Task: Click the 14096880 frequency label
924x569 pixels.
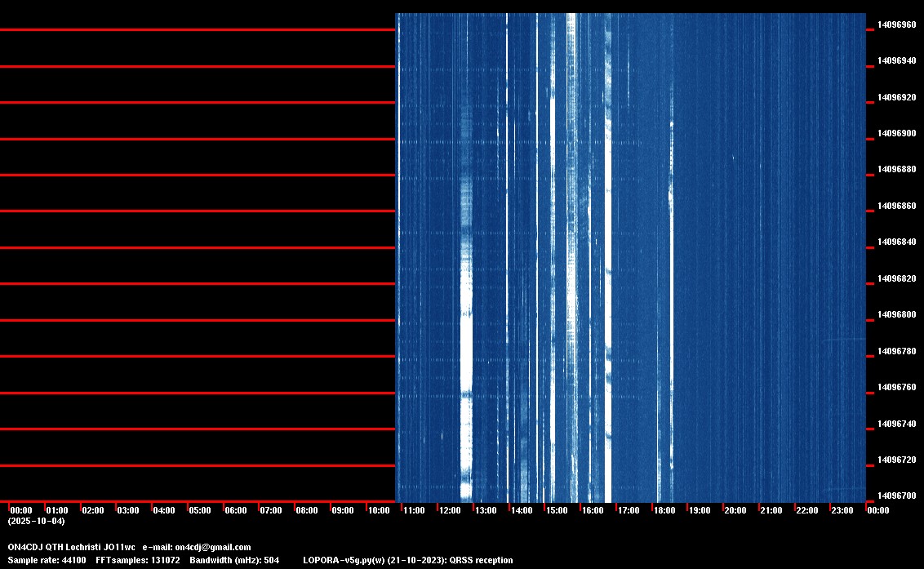Action: [x=896, y=169]
